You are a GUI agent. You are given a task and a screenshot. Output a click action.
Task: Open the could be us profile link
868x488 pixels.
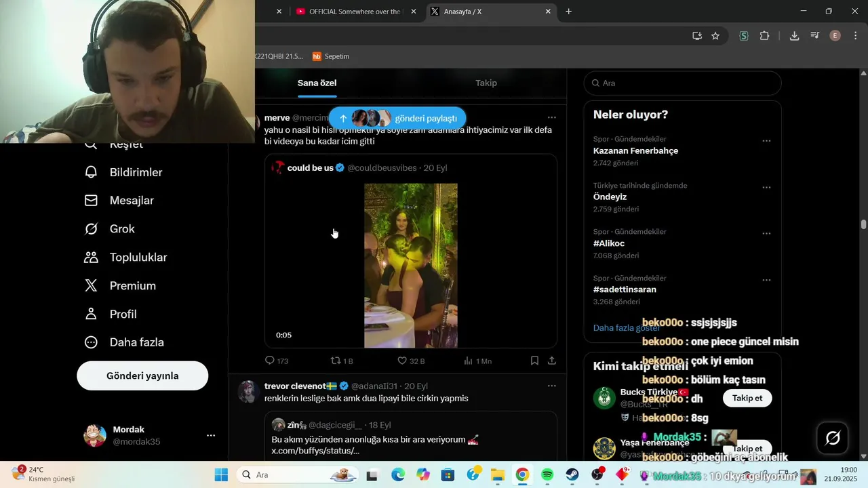pyautogui.click(x=311, y=168)
